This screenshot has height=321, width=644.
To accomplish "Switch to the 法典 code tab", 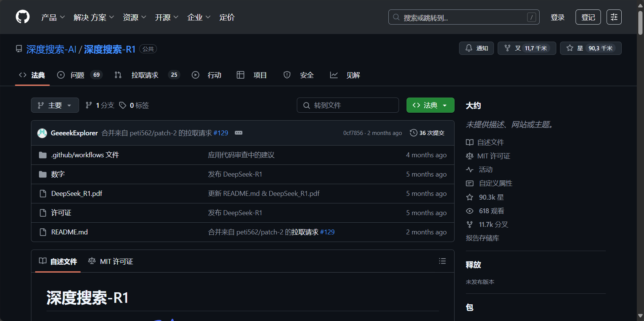I will coord(32,75).
